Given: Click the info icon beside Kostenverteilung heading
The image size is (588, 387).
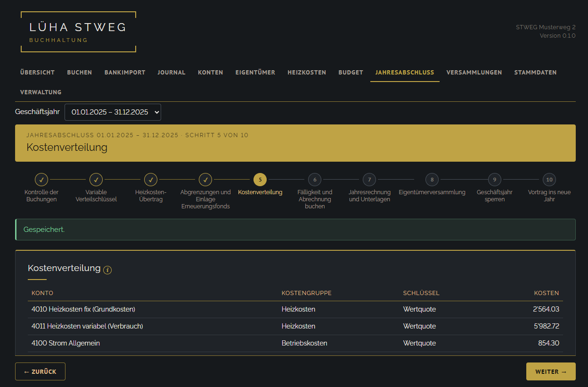Looking at the screenshot, I should click(107, 270).
